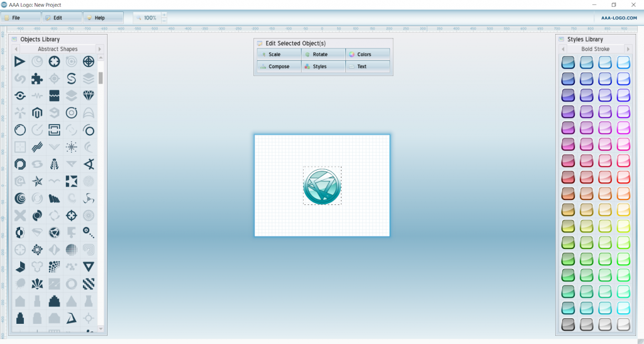Select the puzzle piece shape
The width and height of the screenshot is (644, 344).
coord(37,79)
